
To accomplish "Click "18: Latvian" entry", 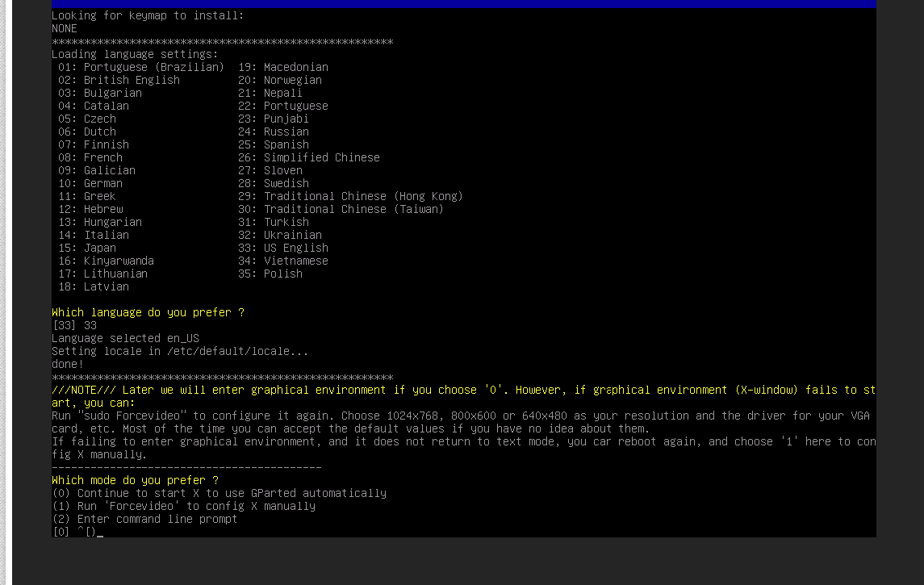I will click(94, 287).
